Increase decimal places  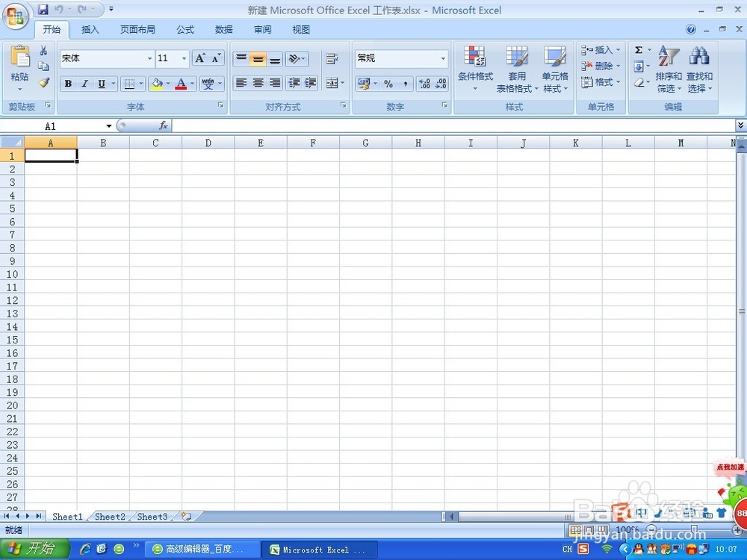424,84
